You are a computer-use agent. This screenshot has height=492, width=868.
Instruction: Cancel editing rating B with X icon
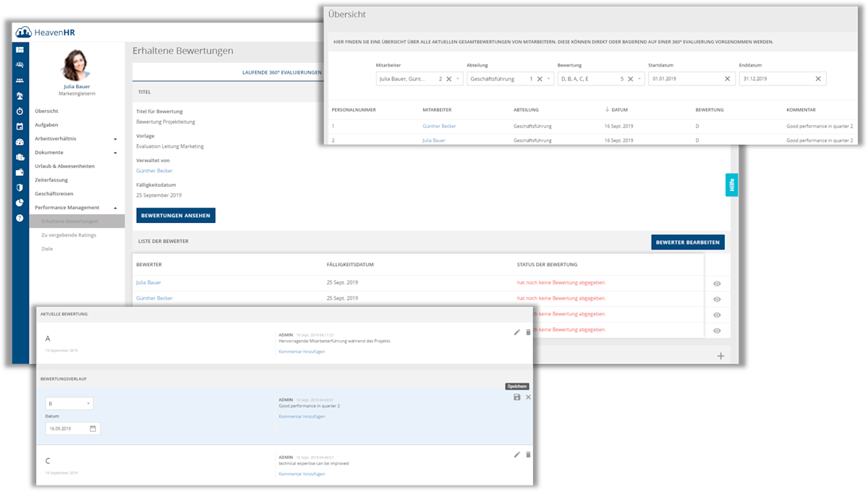point(528,397)
